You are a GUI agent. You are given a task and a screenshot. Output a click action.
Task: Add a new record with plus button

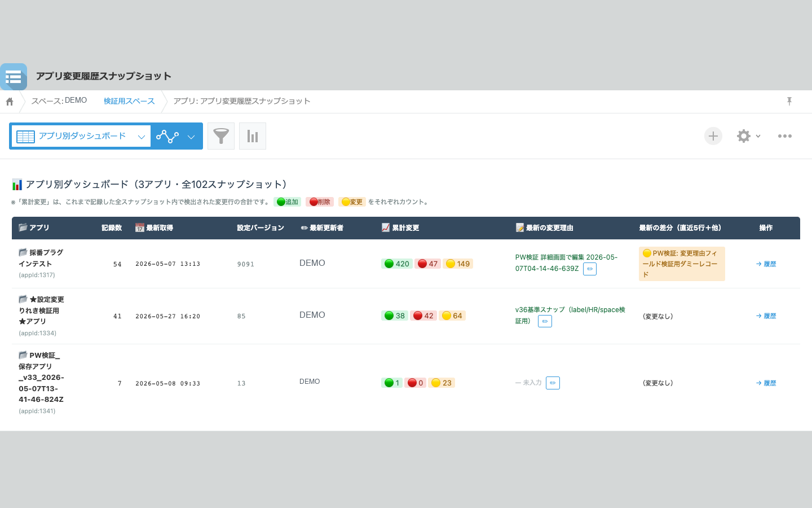click(x=713, y=136)
